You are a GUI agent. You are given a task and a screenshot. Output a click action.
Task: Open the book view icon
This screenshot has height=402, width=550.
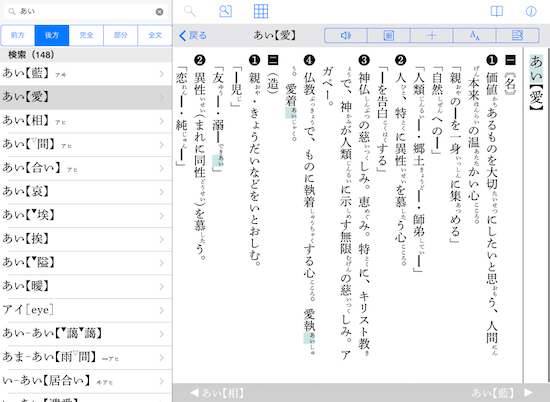click(x=496, y=11)
